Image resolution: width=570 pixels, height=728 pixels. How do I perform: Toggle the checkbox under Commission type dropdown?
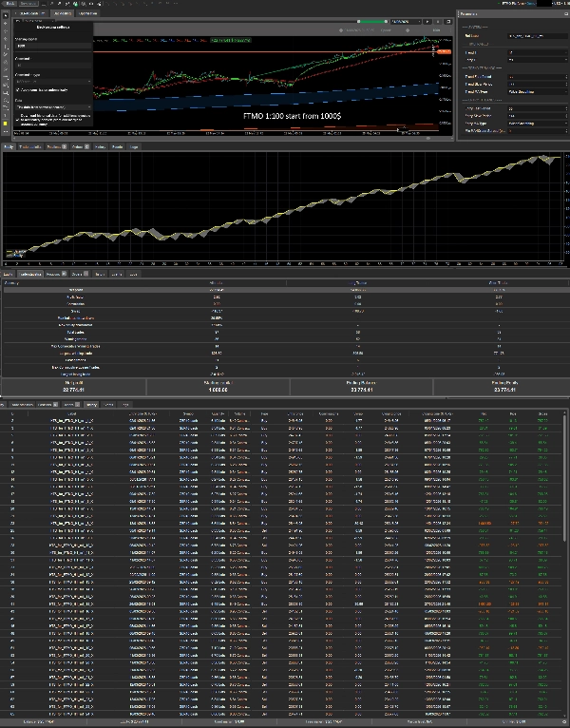[x=18, y=90]
